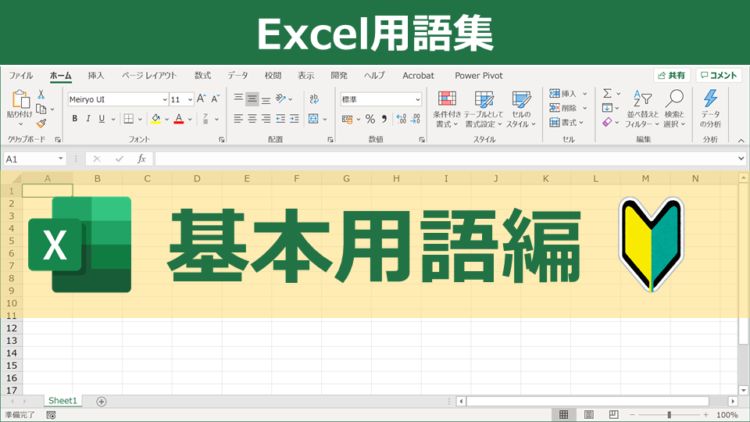
Task: Align cell text right
Action: click(266, 119)
